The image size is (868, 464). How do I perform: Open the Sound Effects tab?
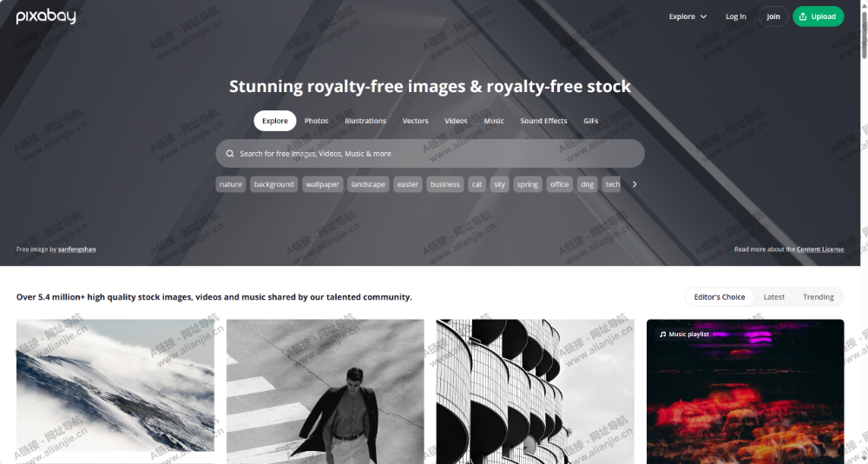543,121
